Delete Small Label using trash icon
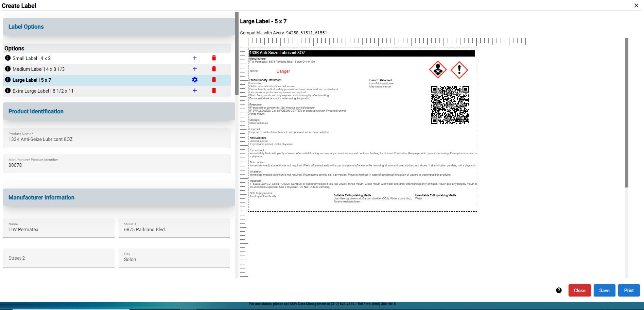This screenshot has height=310, width=644. 214,58
